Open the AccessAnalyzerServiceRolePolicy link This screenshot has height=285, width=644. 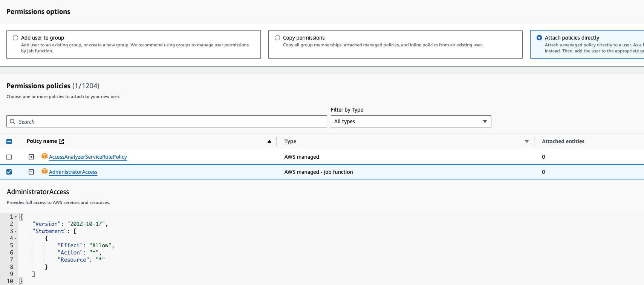(x=88, y=157)
